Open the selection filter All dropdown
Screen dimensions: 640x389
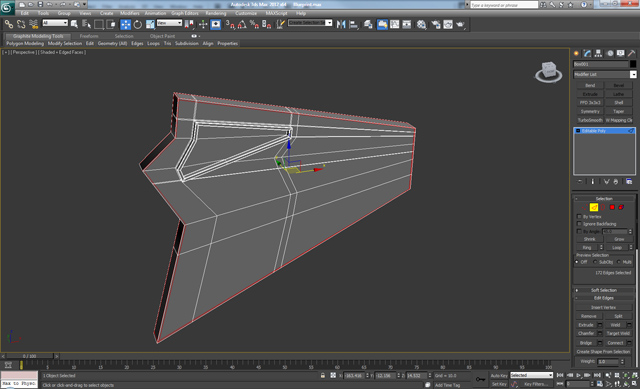coord(55,23)
